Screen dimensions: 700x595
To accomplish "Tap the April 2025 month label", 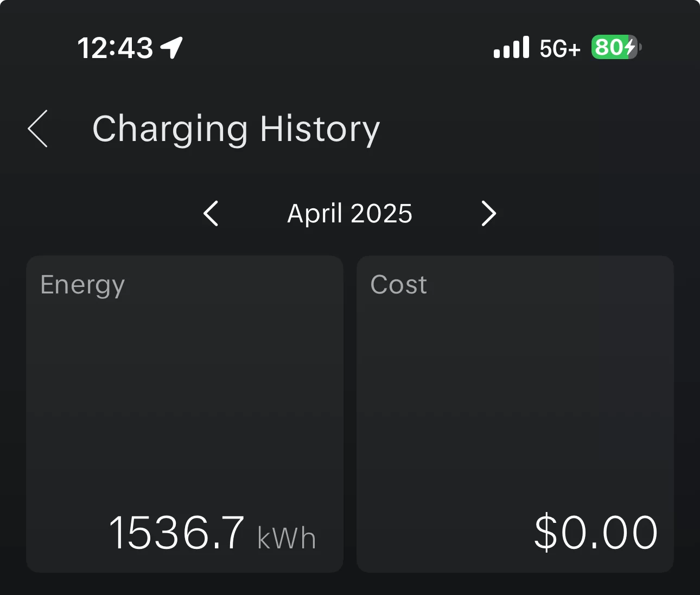I will pyautogui.click(x=349, y=213).
